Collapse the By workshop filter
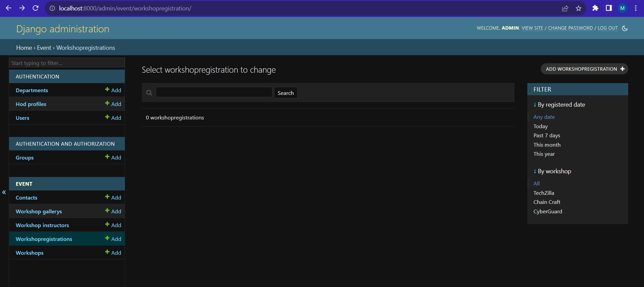 click(552, 171)
